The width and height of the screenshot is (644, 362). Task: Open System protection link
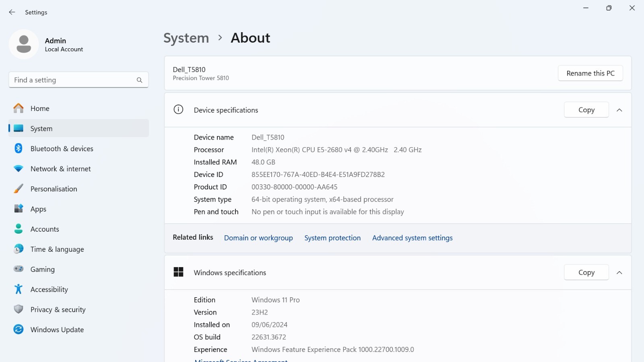click(332, 238)
